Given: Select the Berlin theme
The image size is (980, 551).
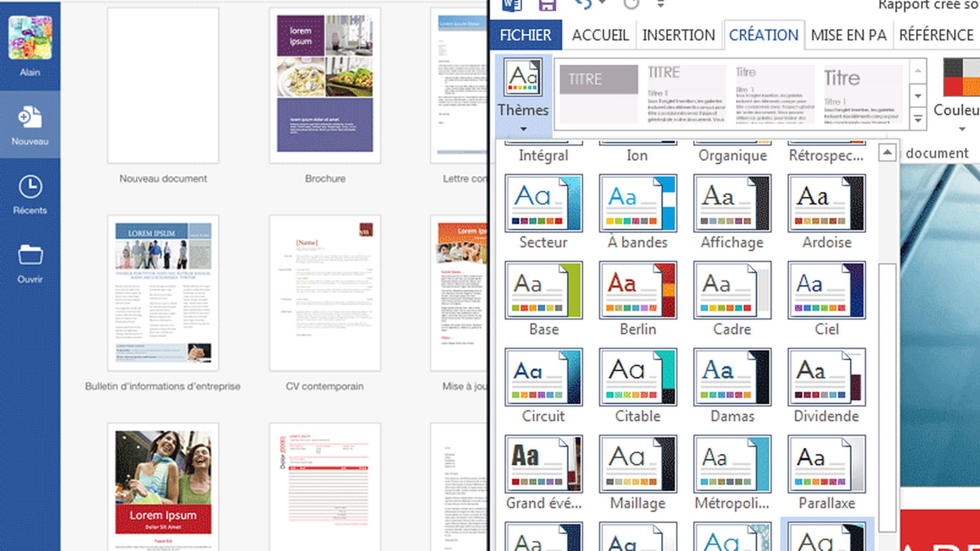Looking at the screenshot, I should (x=638, y=299).
